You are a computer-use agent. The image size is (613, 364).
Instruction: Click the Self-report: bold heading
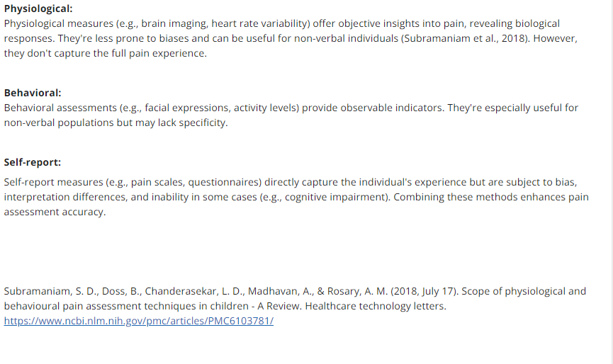(x=33, y=162)
